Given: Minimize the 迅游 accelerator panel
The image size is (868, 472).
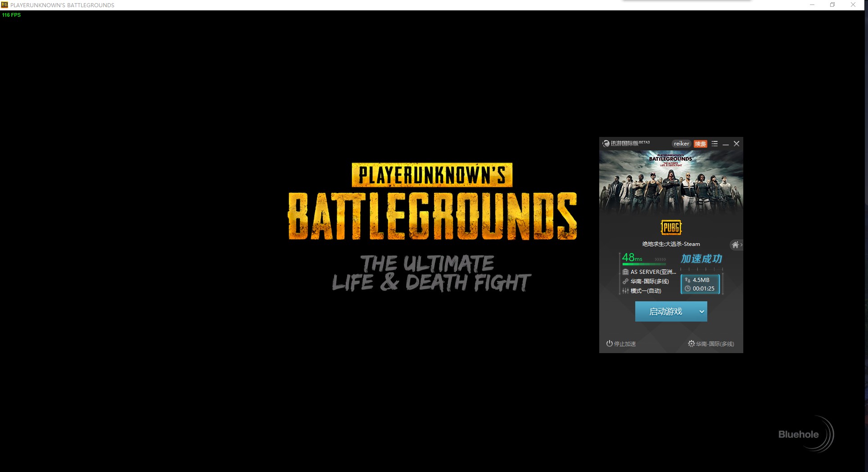Looking at the screenshot, I should pos(725,144).
